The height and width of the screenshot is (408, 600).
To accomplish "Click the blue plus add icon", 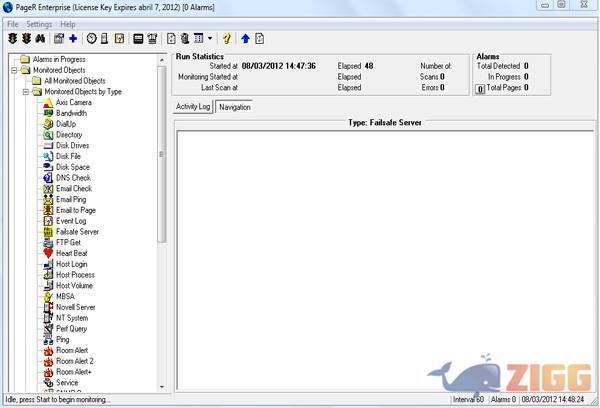I will (73, 39).
